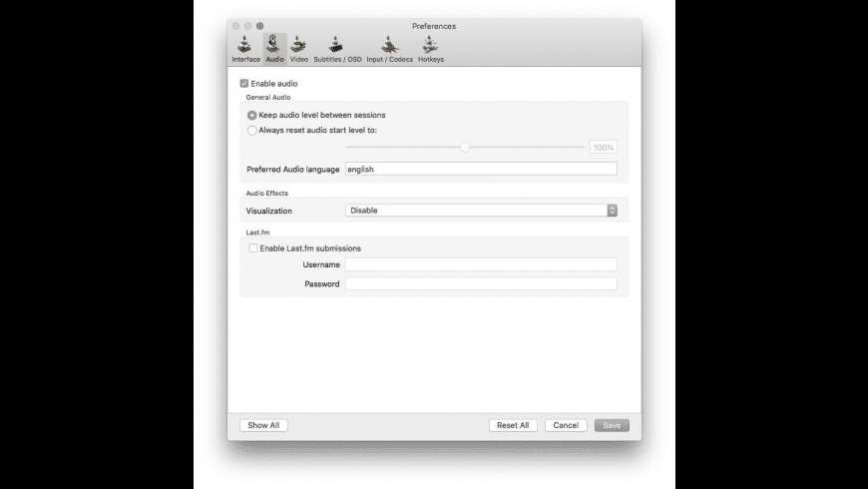
Task: Click Reset All button
Action: [513, 425]
